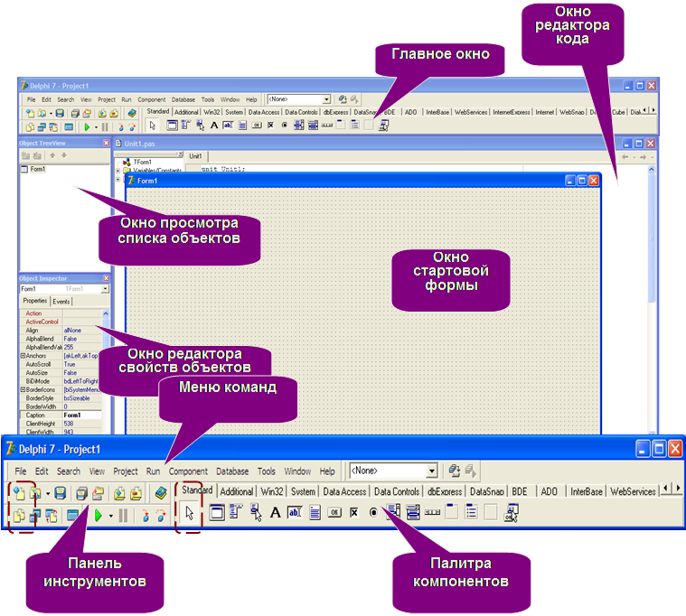This screenshot has height=616, width=686.
Task: Click Add File to Project icon, enlarged toolbar
Action: pos(119,493)
